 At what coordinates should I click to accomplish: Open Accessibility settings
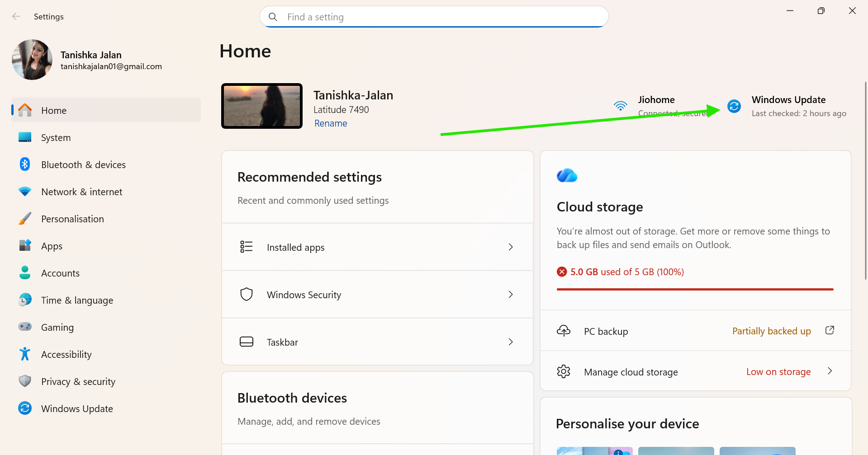pos(106,354)
